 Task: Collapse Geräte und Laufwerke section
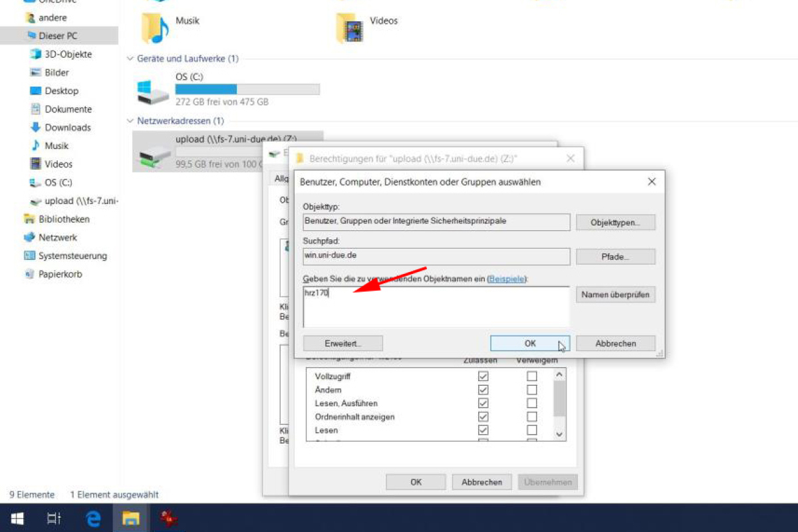130,59
